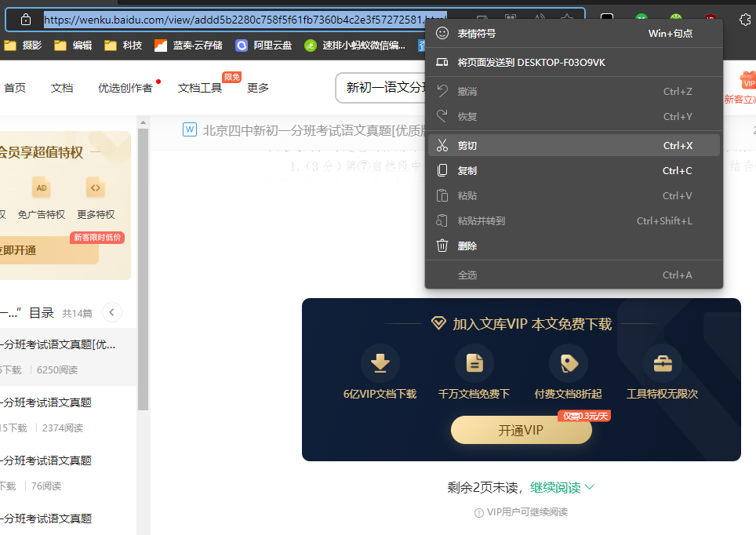Click the sidebar scrollbar thumb
This screenshot has width=756, height=535.
pos(143,269)
